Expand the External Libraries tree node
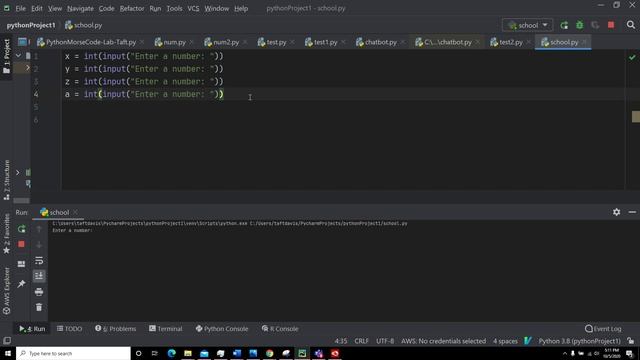This screenshot has height=360, width=640. [x=18, y=172]
